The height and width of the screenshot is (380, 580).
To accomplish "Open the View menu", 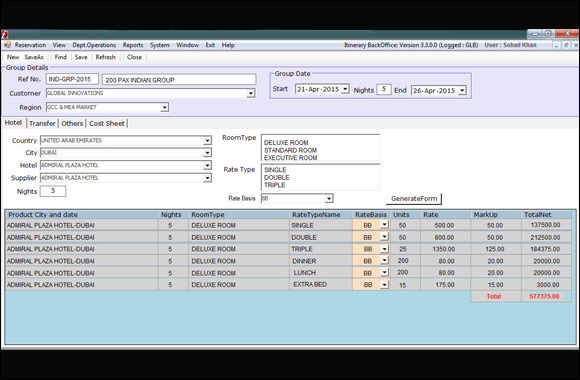I will click(59, 45).
